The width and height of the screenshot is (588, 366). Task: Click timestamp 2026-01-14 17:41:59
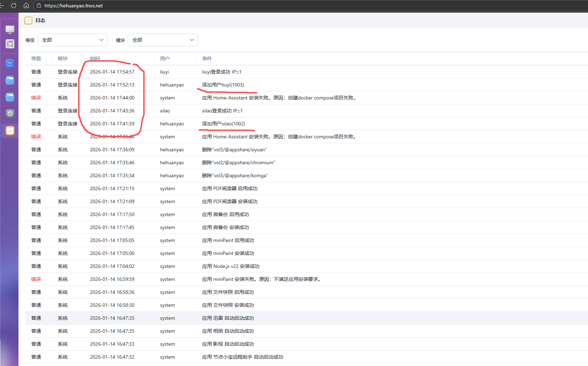112,124
